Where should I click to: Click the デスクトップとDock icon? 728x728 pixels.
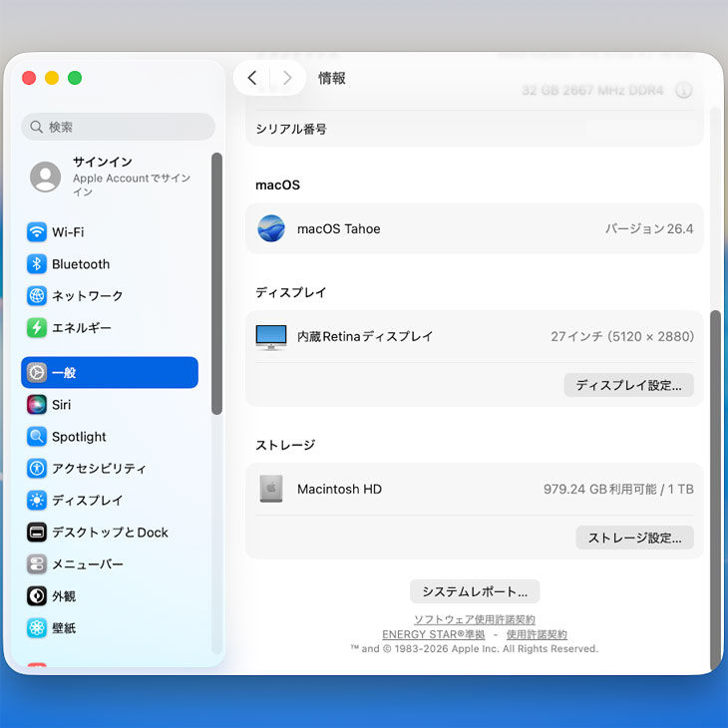coord(37,533)
